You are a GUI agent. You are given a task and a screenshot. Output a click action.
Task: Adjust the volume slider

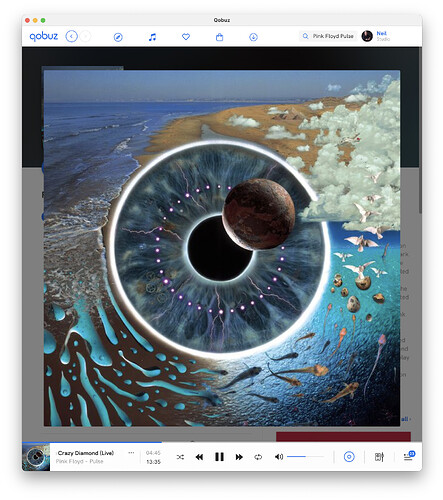coord(305,456)
